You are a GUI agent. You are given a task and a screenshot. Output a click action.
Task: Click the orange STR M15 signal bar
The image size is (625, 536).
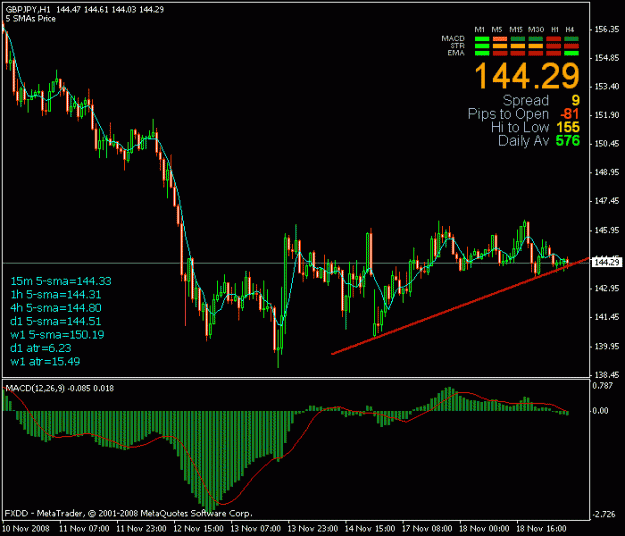[x=518, y=46]
